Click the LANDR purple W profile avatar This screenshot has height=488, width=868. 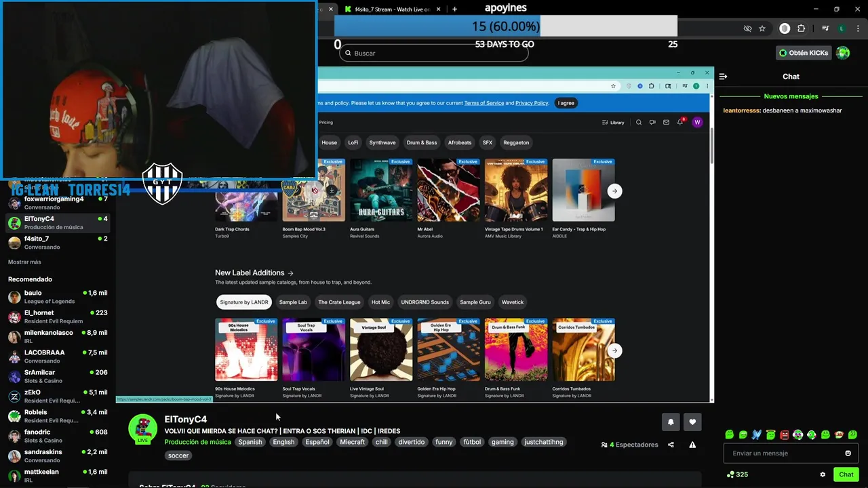(x=697, y=123)
